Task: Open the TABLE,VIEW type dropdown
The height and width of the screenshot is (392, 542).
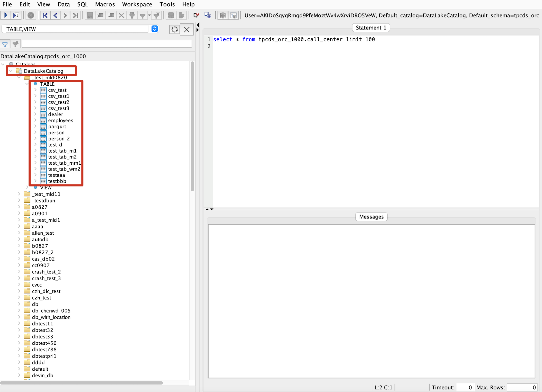Action: coord(155,29)
